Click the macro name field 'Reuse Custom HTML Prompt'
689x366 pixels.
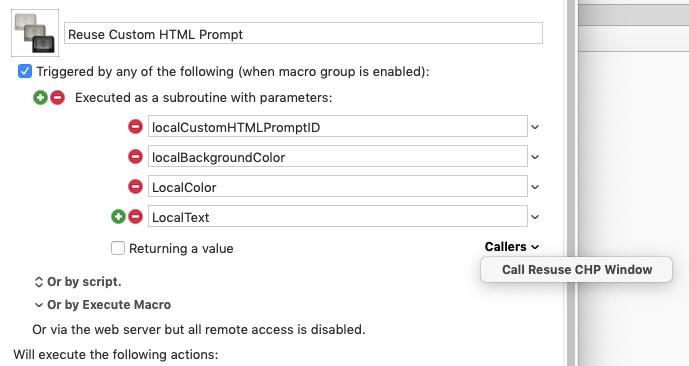[303, 33]
